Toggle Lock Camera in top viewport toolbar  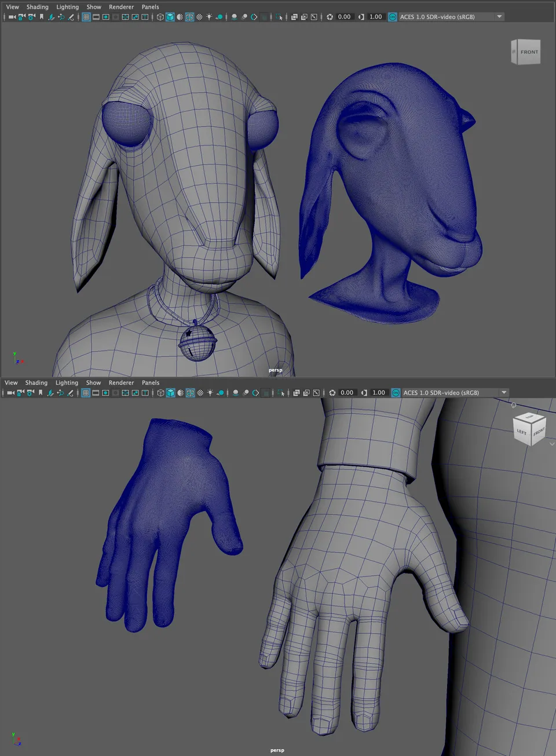[x=21, y=17]
